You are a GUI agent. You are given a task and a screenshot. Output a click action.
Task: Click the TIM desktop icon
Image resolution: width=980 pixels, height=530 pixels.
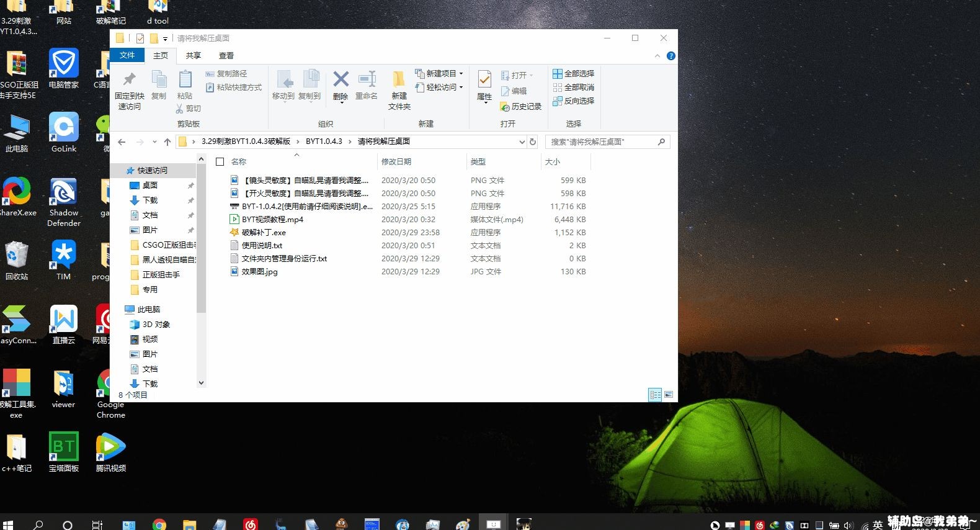64,261
